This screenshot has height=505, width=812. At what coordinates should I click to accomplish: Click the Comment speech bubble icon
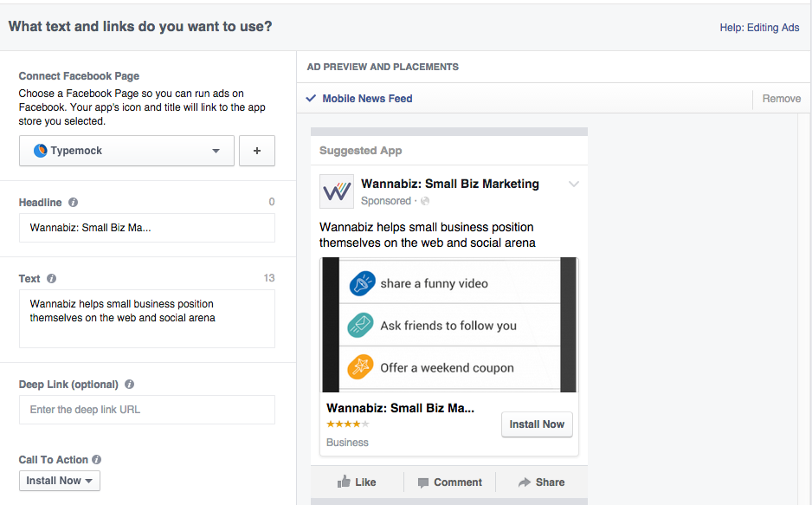(423, 482)
